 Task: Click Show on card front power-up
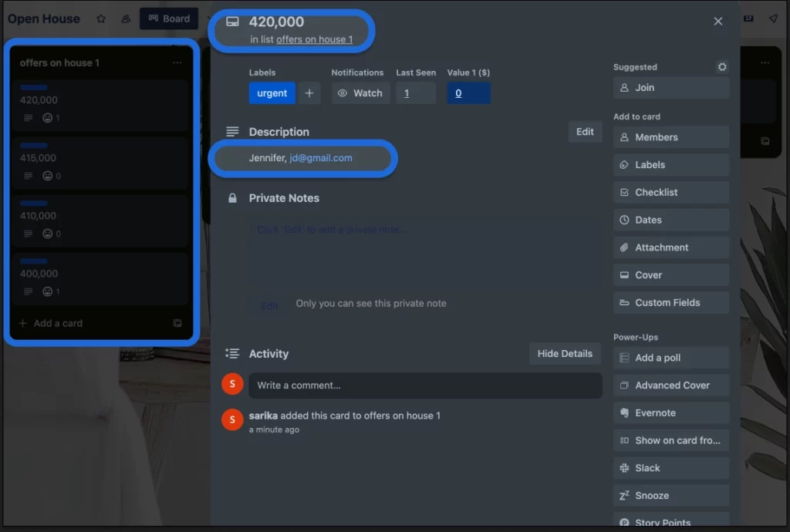(x=671, y=440)
